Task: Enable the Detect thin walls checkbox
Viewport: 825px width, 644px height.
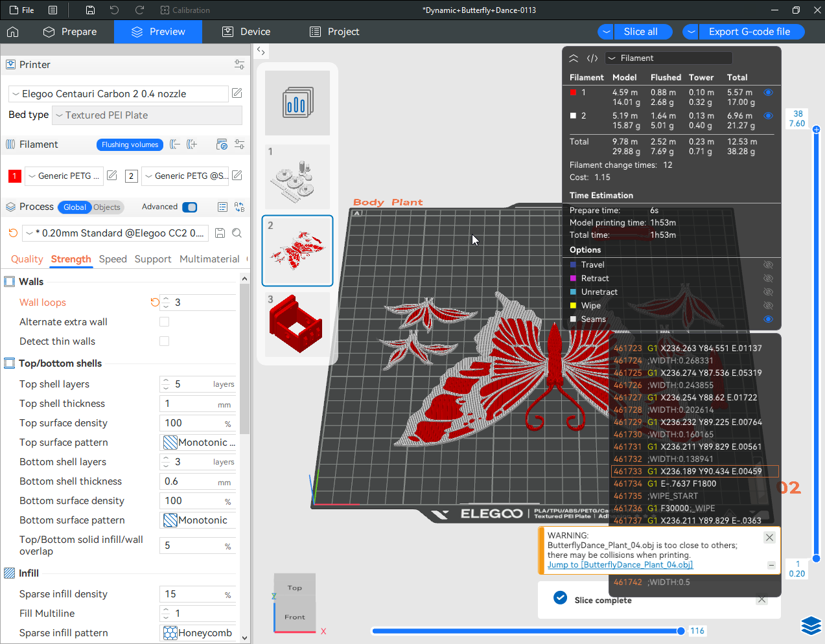Action: point(165,341)
